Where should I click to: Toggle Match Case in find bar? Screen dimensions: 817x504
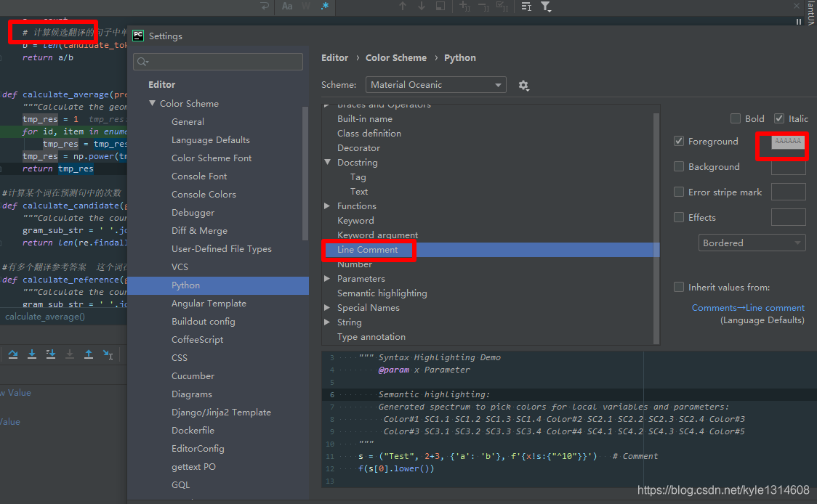tap(287, 7)
